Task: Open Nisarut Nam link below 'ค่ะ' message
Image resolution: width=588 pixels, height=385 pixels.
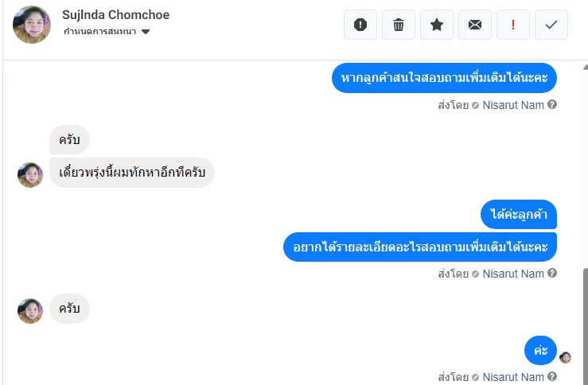Action: [513, 377]
